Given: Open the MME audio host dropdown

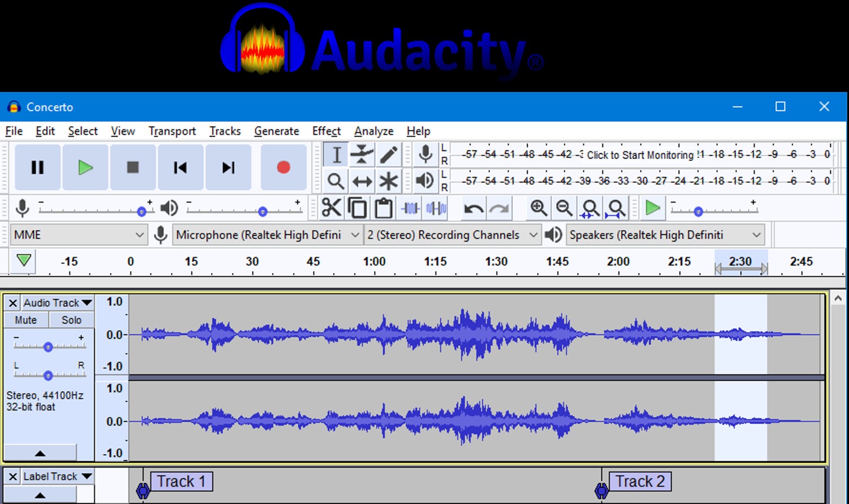Looking at the screenshot, I should coord(79,235).
